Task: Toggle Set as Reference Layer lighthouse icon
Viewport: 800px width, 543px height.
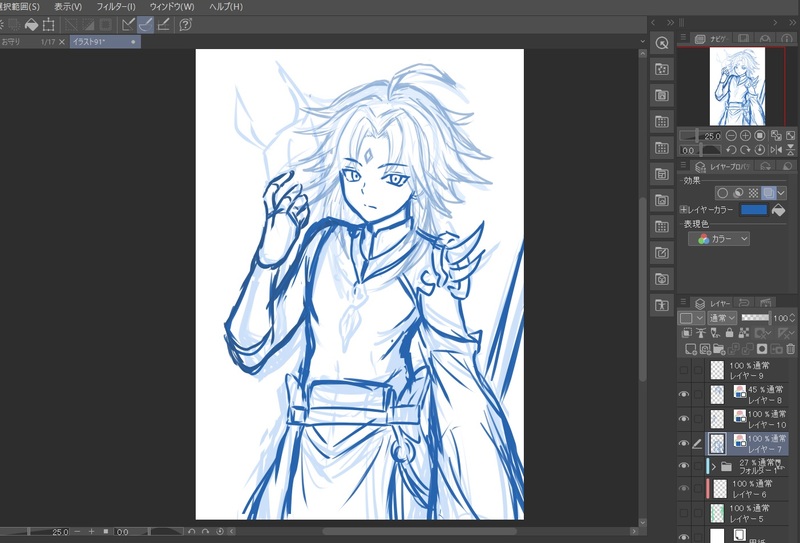Action: pyautogui.click(x=701, y=333)
